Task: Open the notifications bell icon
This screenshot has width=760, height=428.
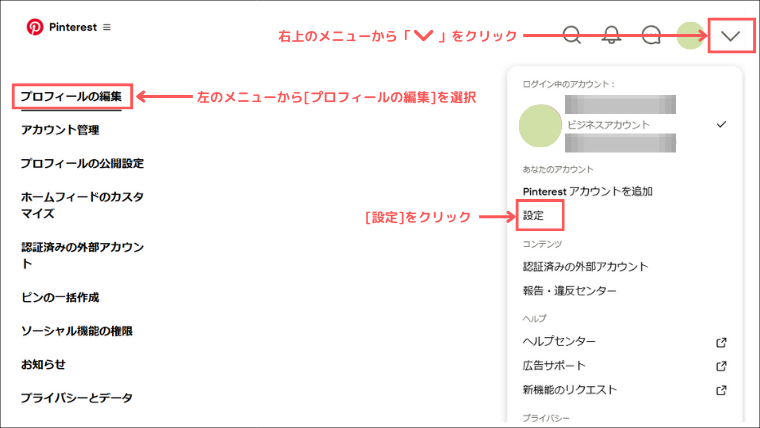Action: click(612, 35)
